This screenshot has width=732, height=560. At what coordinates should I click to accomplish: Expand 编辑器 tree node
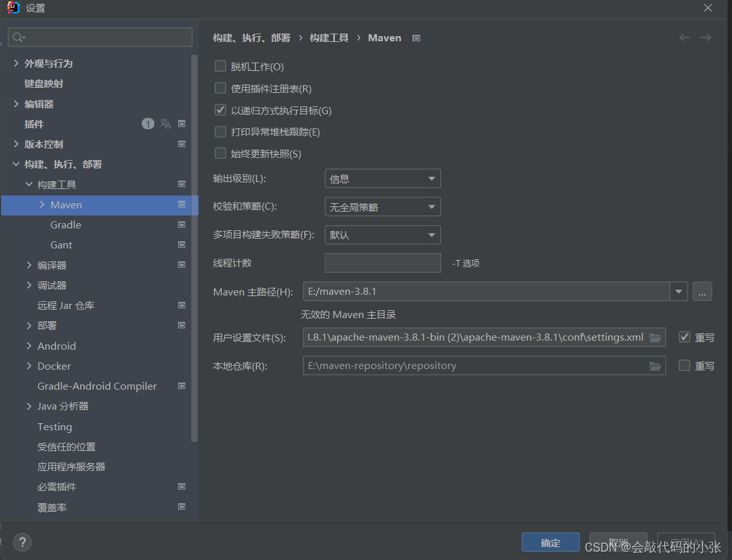(x=16, y=104)
